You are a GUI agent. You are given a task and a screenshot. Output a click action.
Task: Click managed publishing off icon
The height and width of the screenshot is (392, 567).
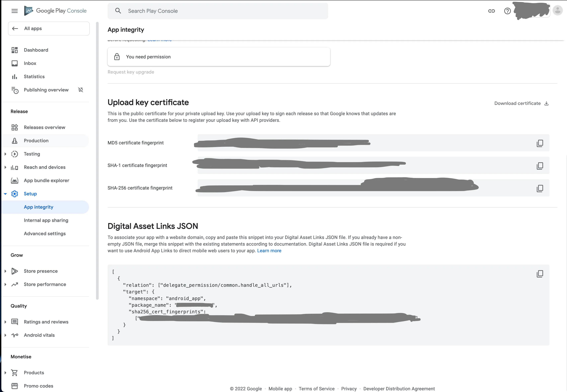(81, 90)
